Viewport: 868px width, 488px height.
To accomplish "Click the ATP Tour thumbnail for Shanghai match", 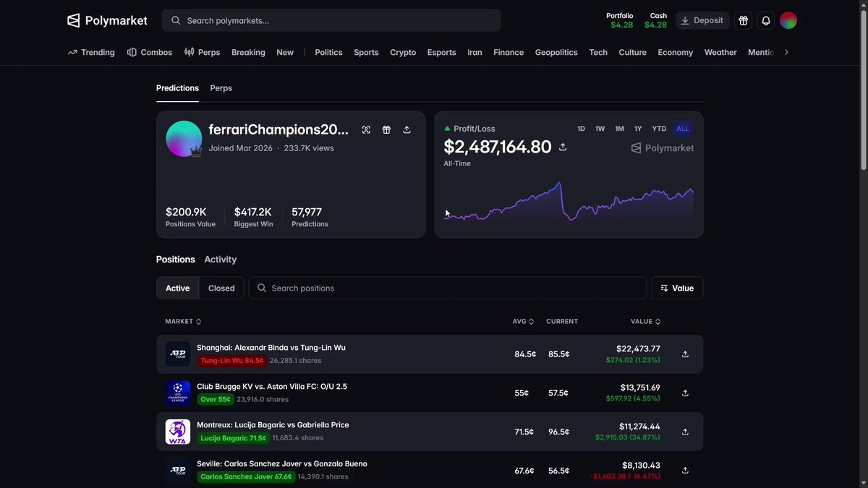I will [178, 354].
